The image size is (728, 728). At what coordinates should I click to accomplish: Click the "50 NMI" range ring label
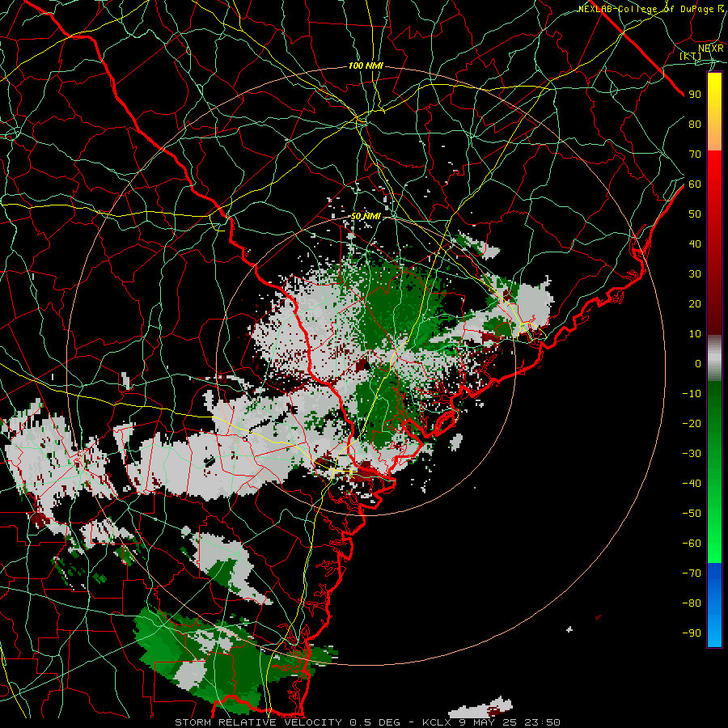click(366, 216)
